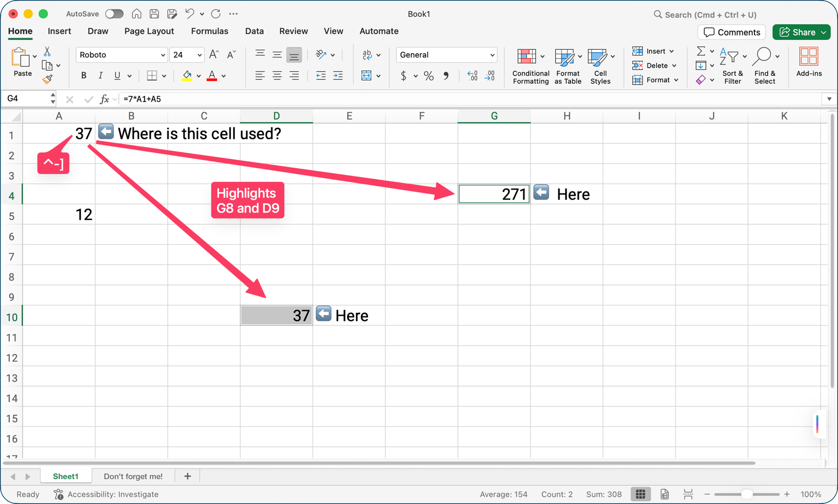This screenshot has height=504, width=838.
Task: Click the yellow fill color swatch
Action: (187, 76)
